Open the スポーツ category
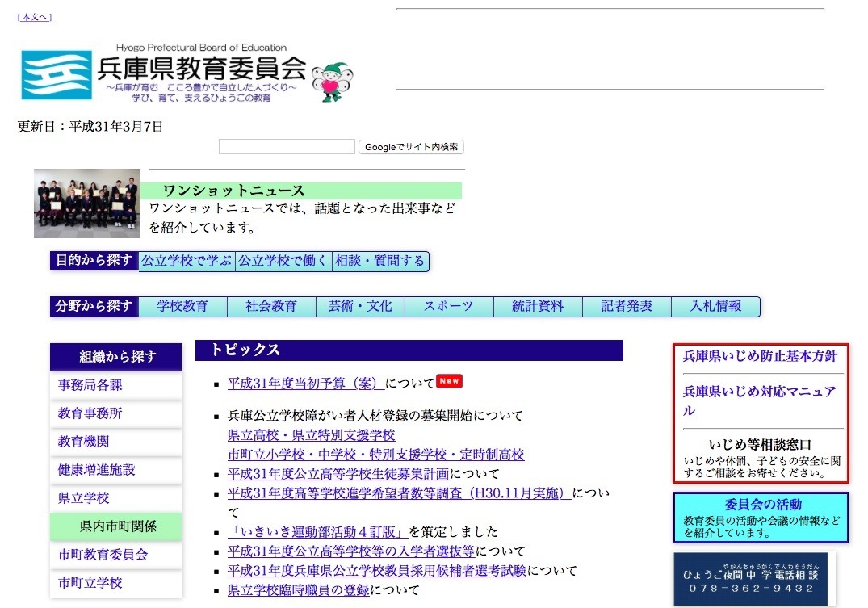 click(x=448, y=306)
